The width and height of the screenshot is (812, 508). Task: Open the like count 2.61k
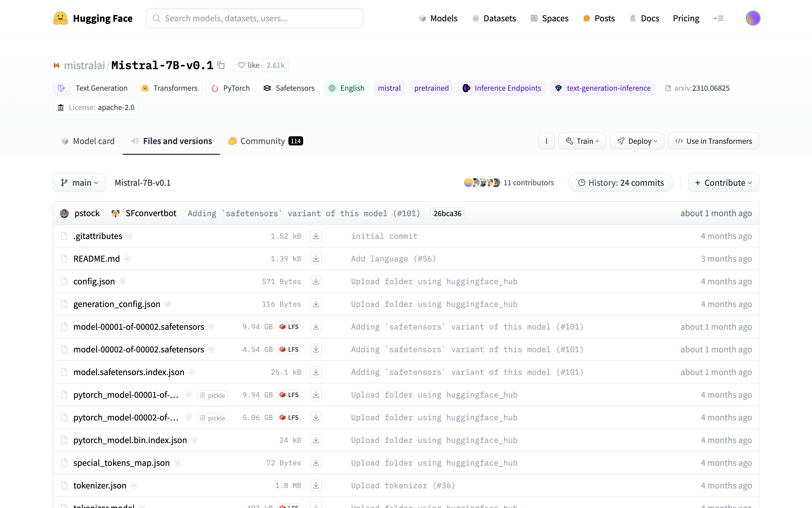pos(275,65)
